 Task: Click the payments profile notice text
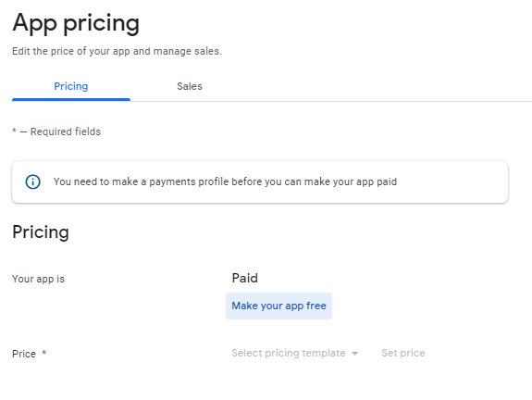point(225,181)
